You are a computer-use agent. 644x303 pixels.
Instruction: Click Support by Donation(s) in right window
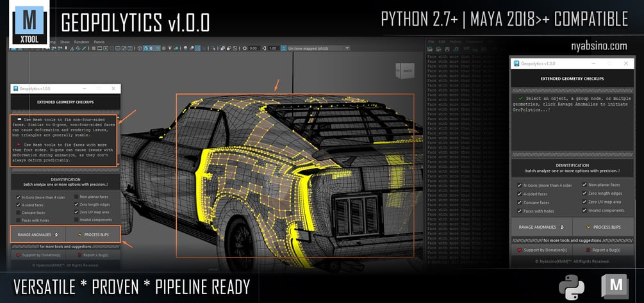point(541,250)
